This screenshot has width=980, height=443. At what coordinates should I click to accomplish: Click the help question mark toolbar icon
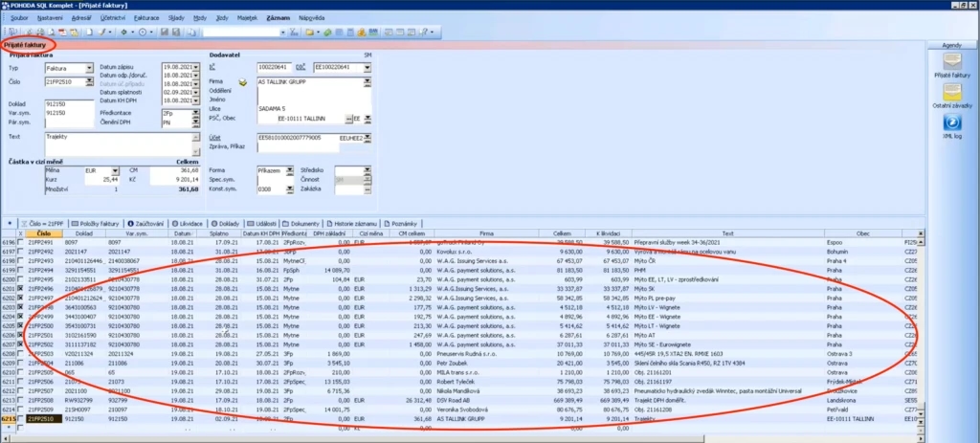(x=424, y=32)
